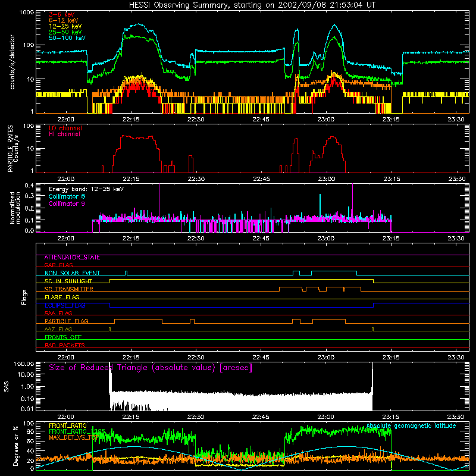Click the SC_IN_SUNLIGHT flag label
Viewport: 476px width, 476px height.
point(68,281)
